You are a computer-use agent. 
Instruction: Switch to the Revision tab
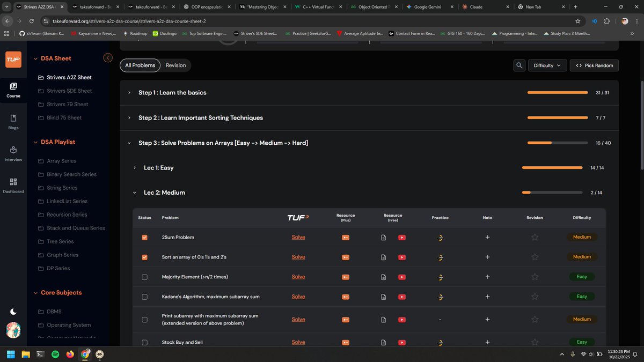coord(175,65)
